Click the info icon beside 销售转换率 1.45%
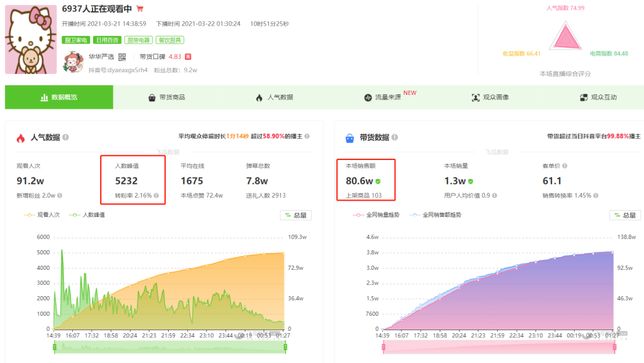 pyautogui.click(x=596, y=196)
